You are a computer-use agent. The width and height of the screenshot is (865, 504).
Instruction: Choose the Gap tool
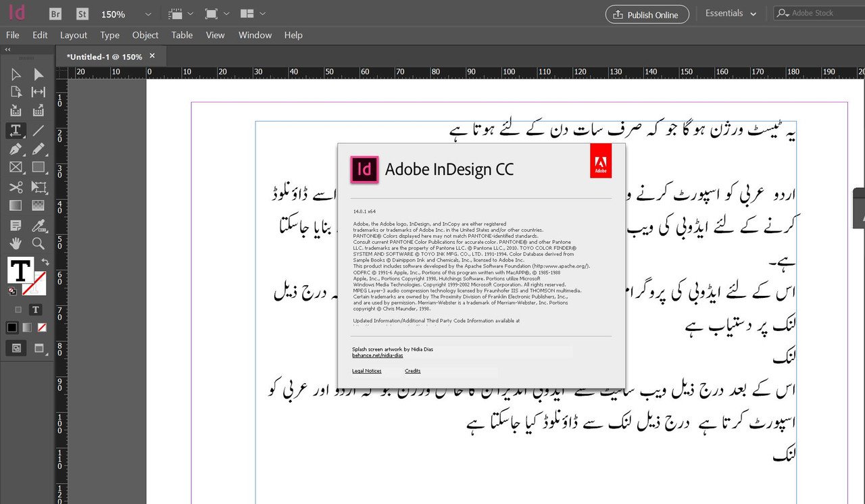(x=39, y=92)
